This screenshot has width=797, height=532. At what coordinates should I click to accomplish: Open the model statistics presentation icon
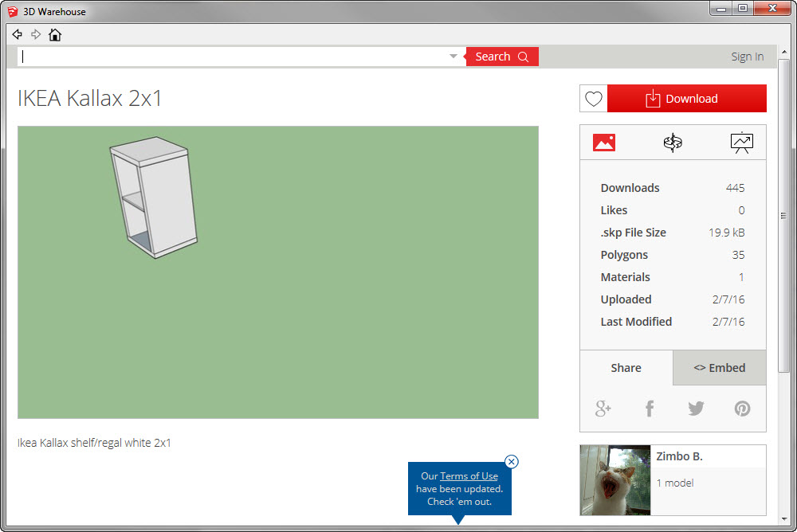pos(741,143)
